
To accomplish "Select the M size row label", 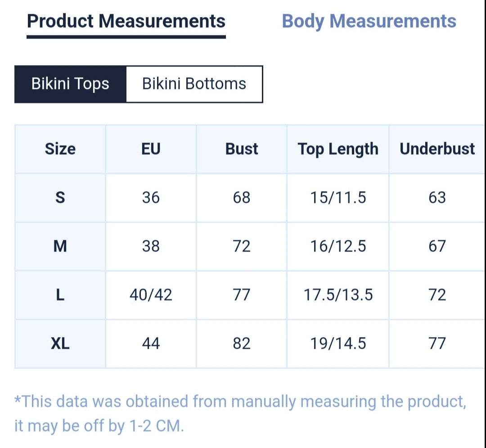I will point(60,246).
